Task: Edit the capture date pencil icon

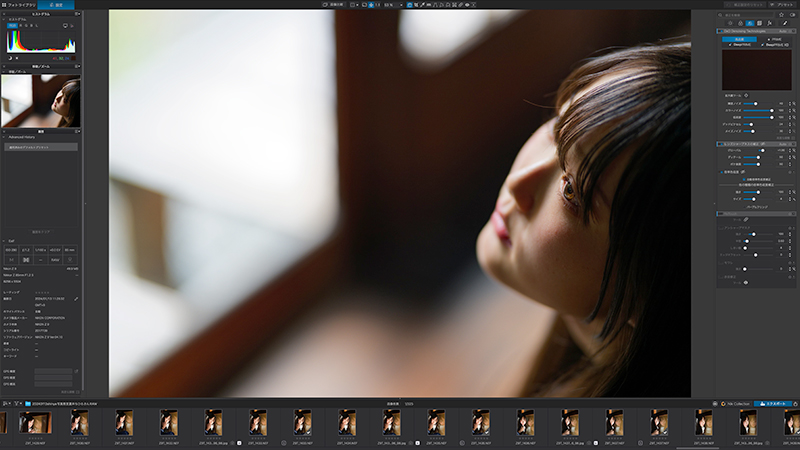Action: coord(76,299)
